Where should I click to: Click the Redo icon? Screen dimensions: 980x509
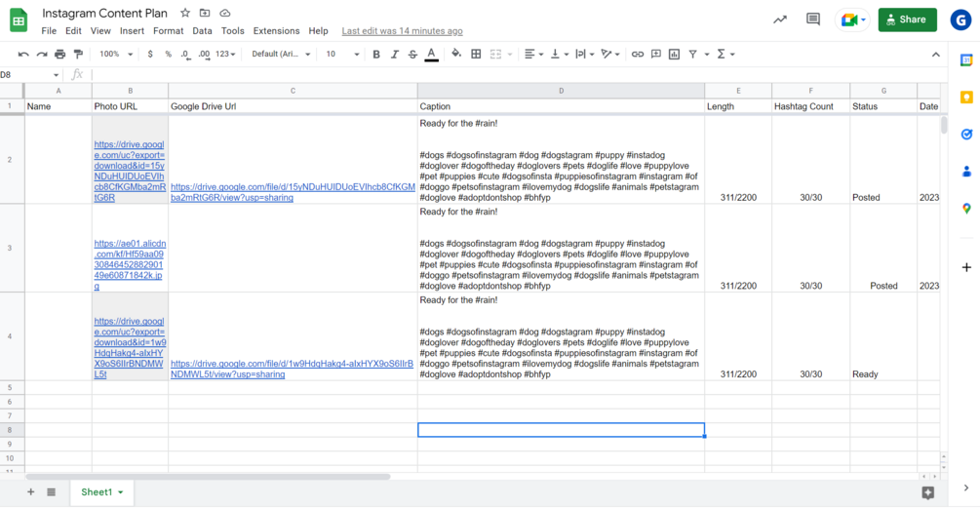[x=42, y=55]
